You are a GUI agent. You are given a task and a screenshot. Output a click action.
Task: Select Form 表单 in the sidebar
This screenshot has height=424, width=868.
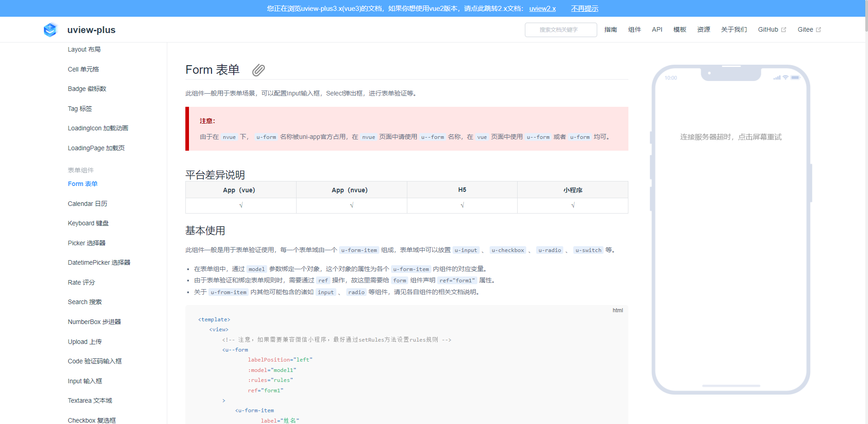(83, 184)
